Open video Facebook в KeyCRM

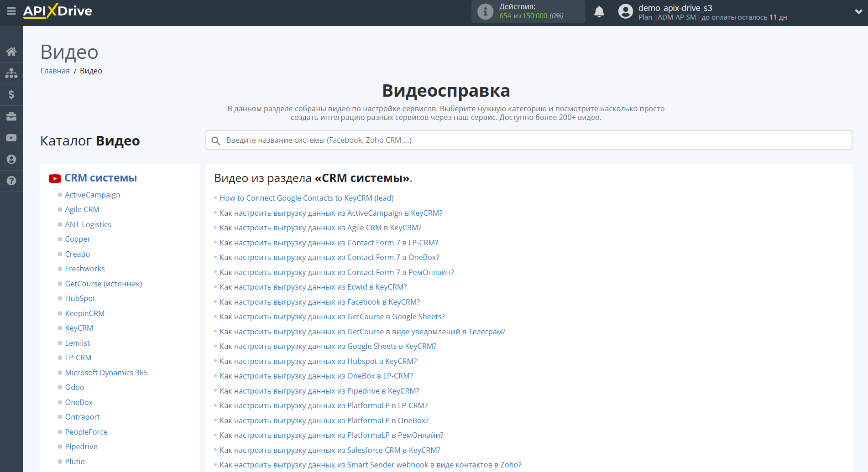click(320, 302)
